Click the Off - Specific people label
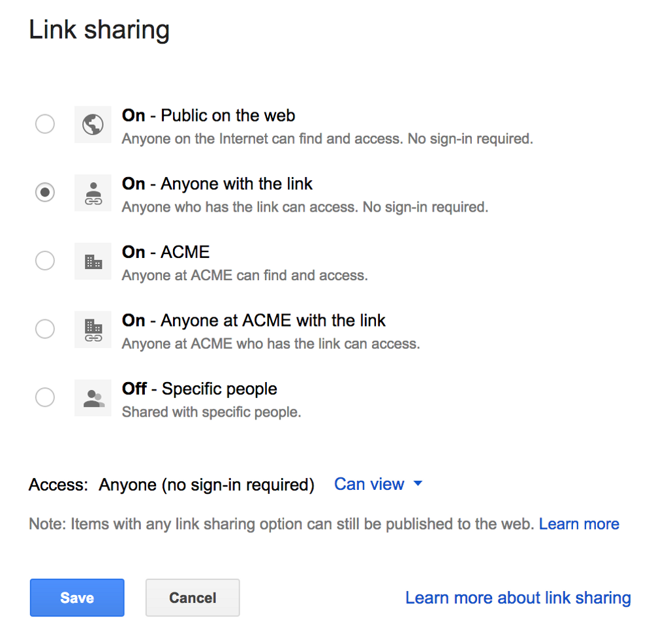The width and height of the screenshot is (652, 644). [199, 389]
